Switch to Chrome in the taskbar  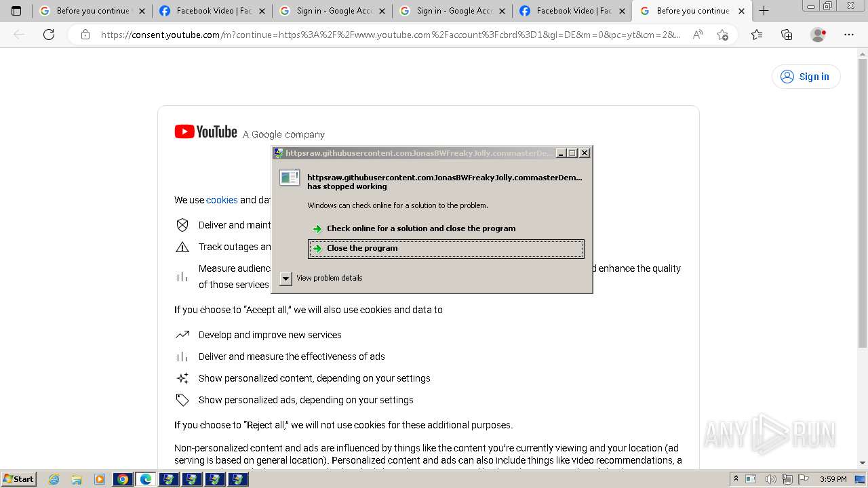[x=123, y=479]
